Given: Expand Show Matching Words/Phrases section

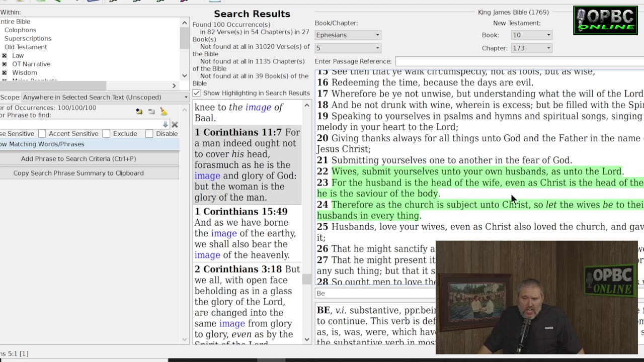Looking at the screenshot, I should pos(90,144).
